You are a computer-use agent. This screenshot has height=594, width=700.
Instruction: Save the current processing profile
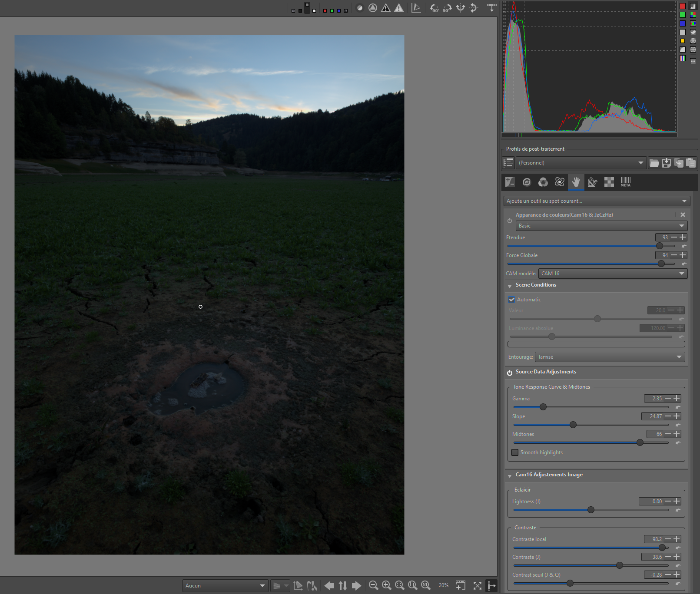pos(667,163)
